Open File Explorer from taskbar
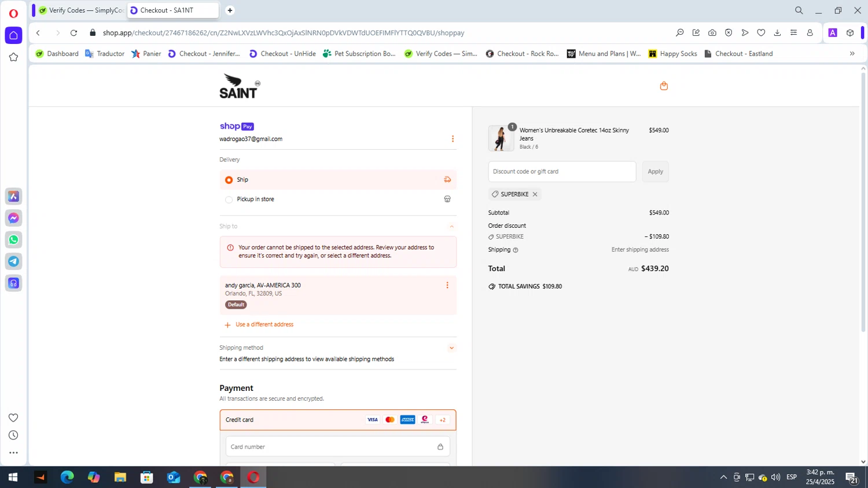 pyautogui.click(x=120, y=477)
